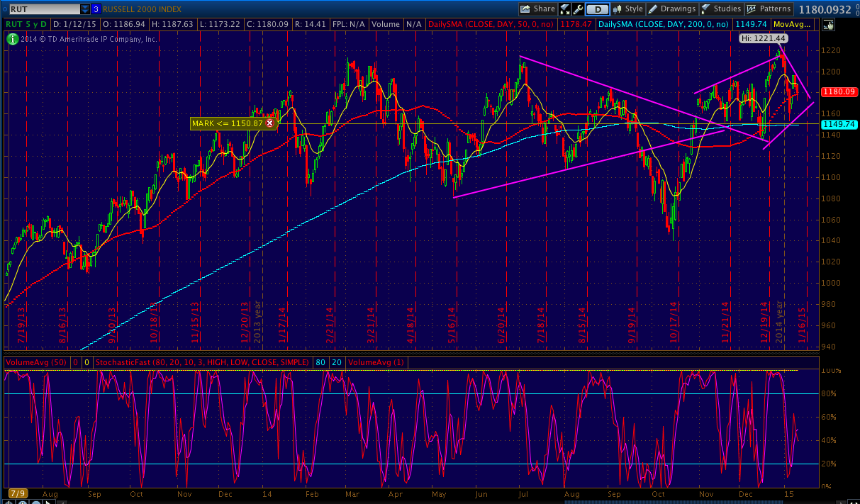The height and width of the screenshot is (504, 860).
Task: Click the red 1180.09 price label
Action: point(837,91)
